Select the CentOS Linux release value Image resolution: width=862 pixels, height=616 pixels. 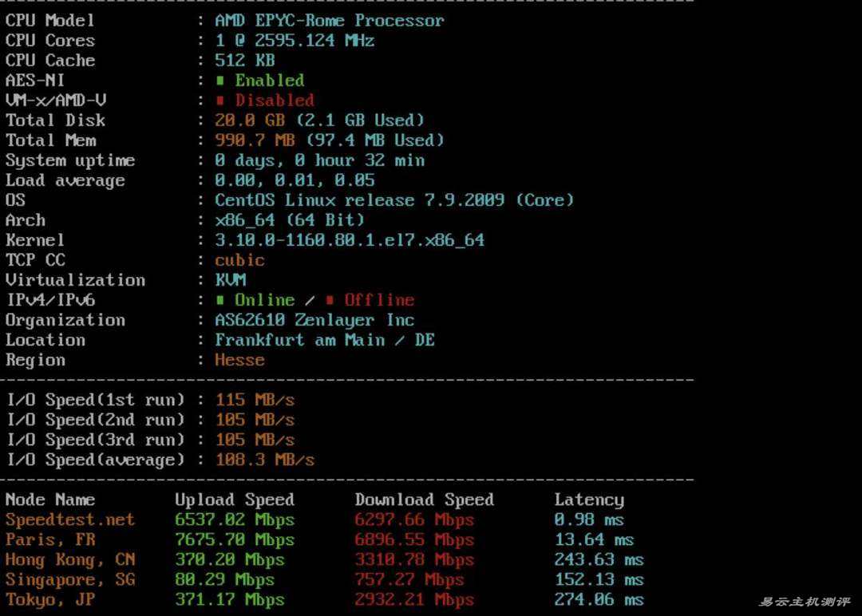394,199
